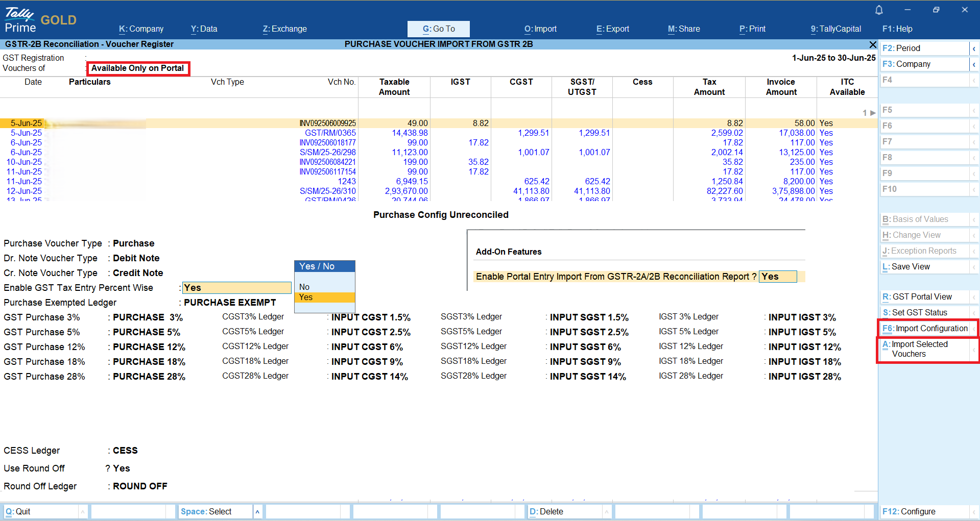The height and width of the screenshot is (521, 980).
Task: Expand the caret beside Space: Select
Action: (257, 511)
